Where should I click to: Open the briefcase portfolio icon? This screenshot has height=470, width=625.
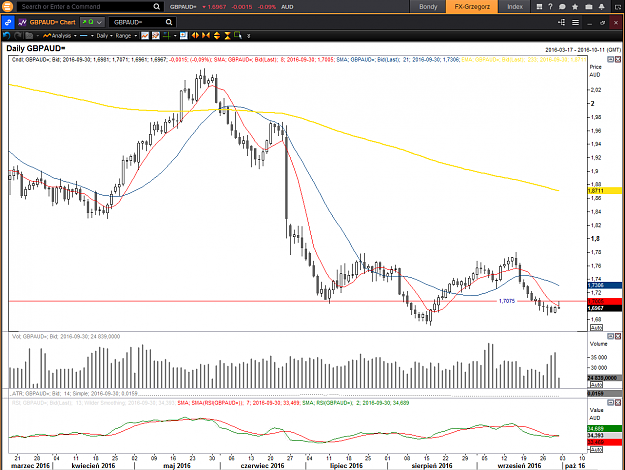588,6
